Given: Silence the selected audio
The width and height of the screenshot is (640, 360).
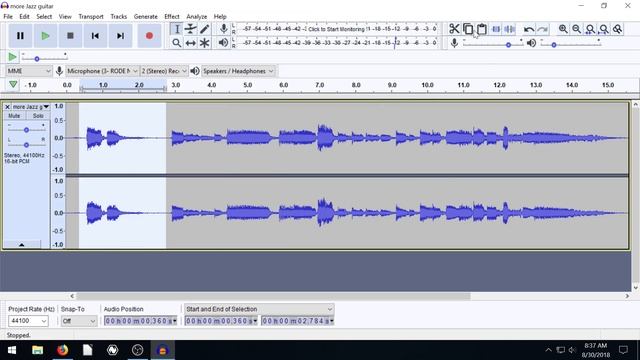Looking at the screenshot, I should pos(510,29).
